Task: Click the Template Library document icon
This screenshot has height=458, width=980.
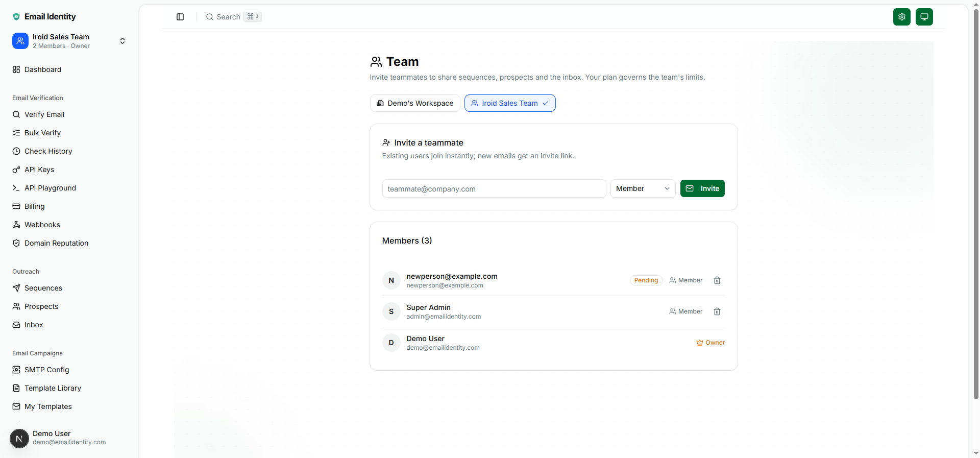Action: click(16, 388)
